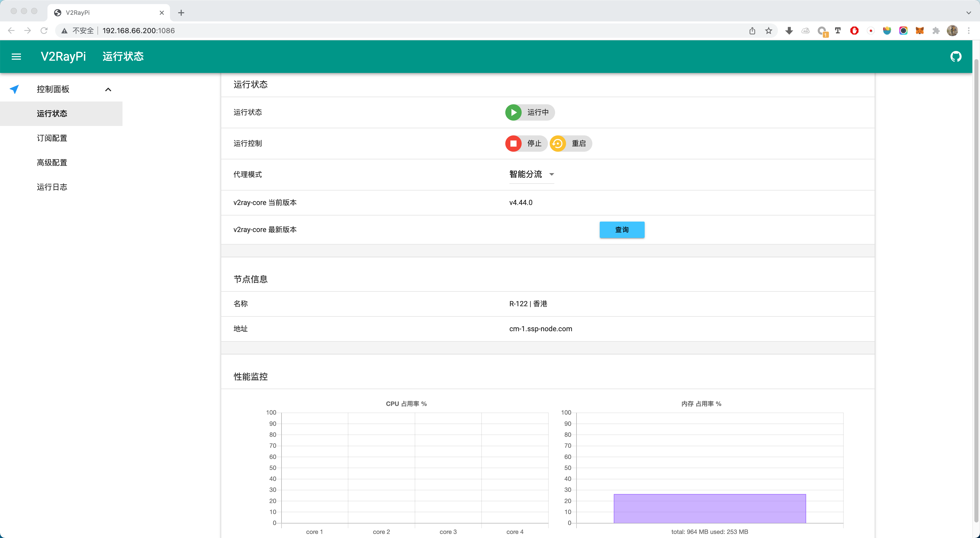Open the extensions puzzle icon
Viewport: 980px width, 538px height.
(936, 31)
